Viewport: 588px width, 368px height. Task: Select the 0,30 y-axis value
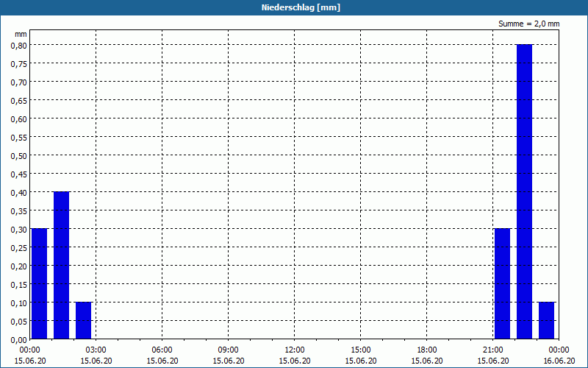19,230
